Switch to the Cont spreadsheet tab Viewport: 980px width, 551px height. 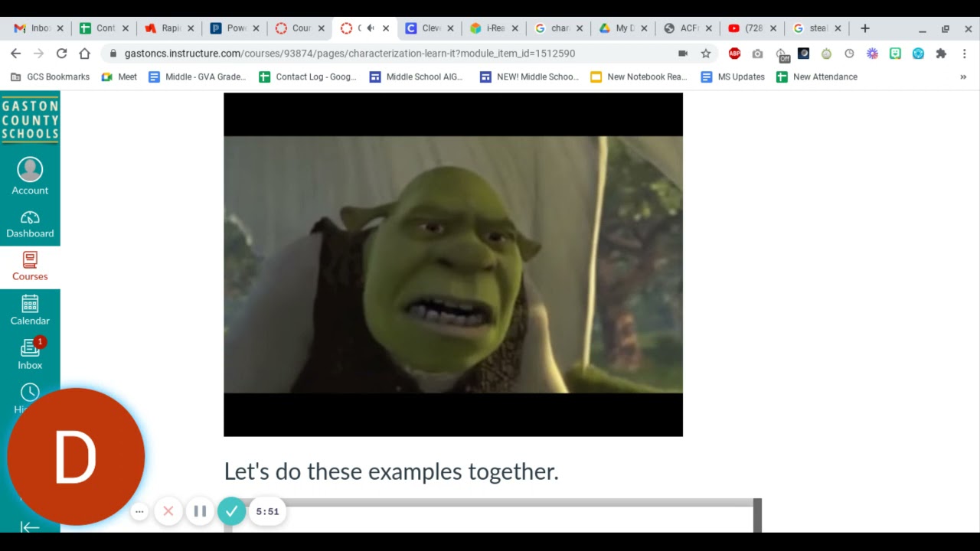[103, 28]
